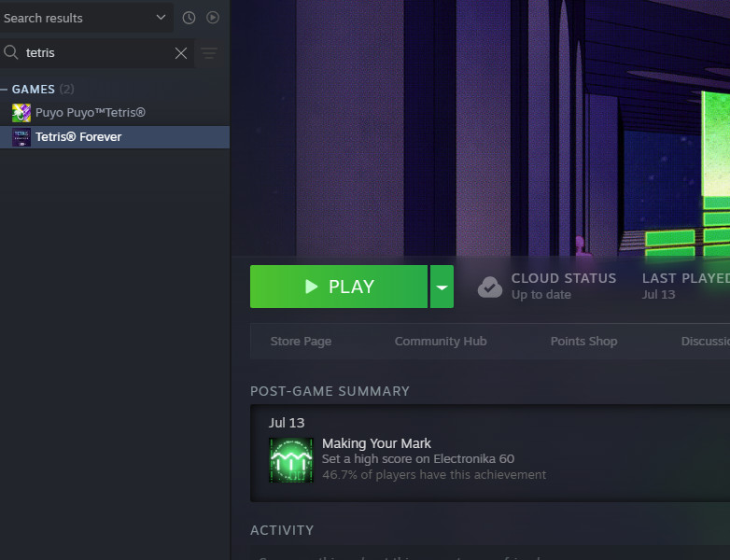
Task: Click the 46.7% of players achievement text
Action: [x=434, y=475]
